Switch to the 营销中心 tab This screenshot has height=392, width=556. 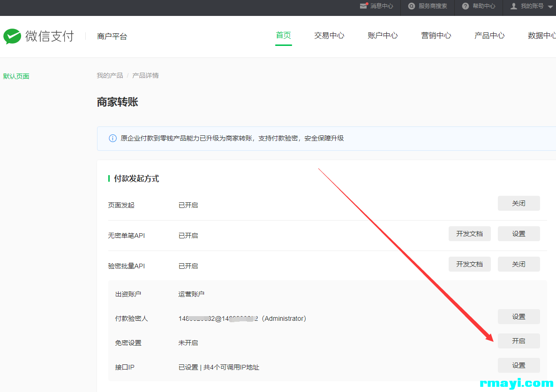[x=436, y=36]
